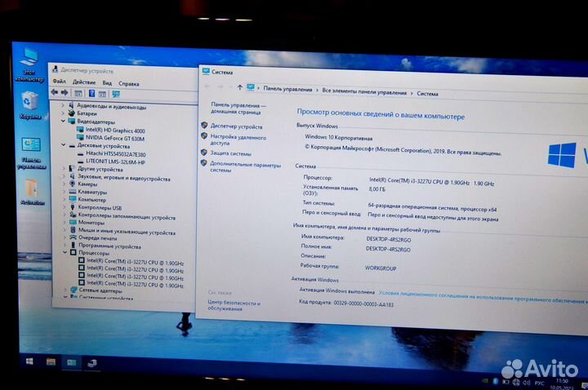The height and width of the screenshot is (390, 588).
Task: Open 'Центр безопасности и обслуживания' link
Action: (x=234, y=305)
